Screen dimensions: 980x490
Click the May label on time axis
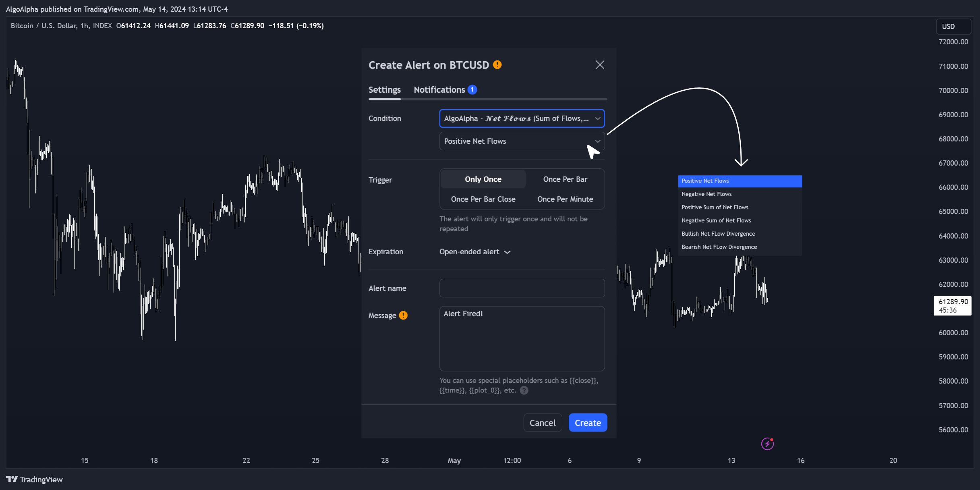pos(454,461)
